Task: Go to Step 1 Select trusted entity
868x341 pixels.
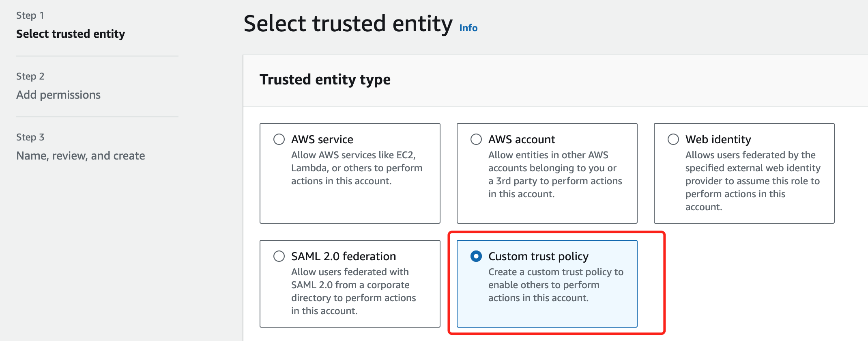Action: (71, 34)
